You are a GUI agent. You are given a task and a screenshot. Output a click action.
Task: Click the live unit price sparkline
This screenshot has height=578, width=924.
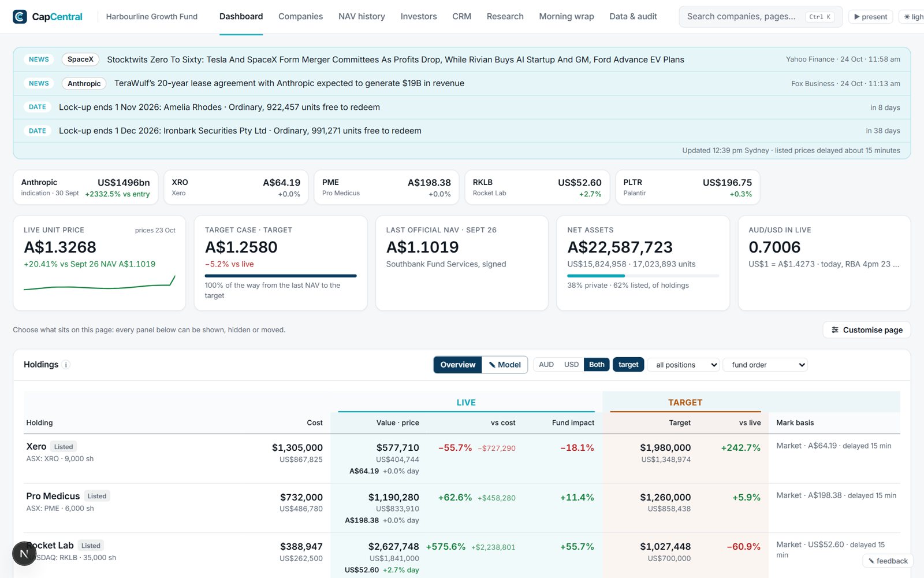pos(99,283)
